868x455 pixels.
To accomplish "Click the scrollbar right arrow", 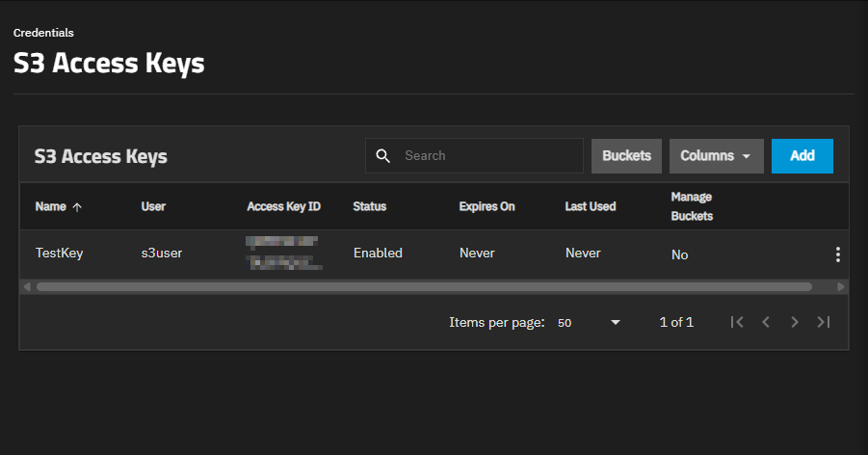I will pos(841,286).
